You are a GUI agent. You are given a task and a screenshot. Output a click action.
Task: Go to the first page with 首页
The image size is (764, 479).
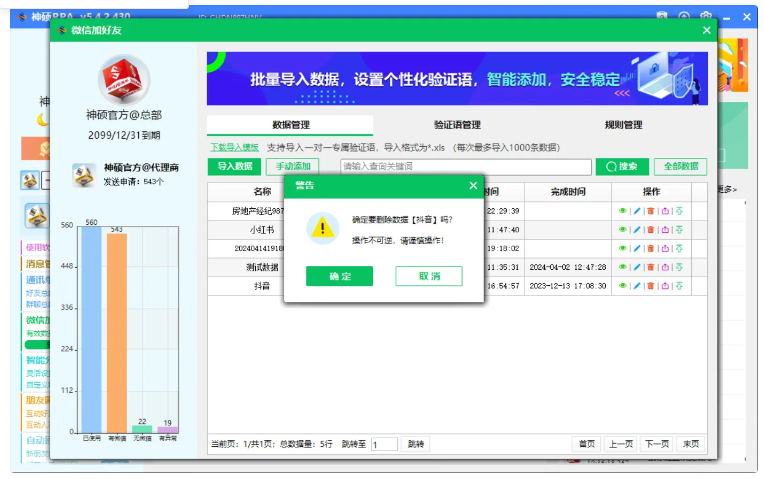587,444
